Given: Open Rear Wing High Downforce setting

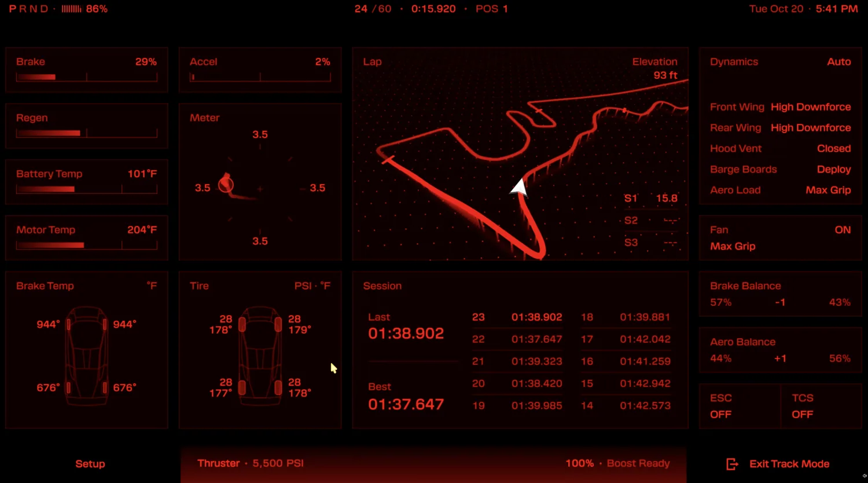Looking at the screenshot, I should pyautogui.click(x=781, y=128).
